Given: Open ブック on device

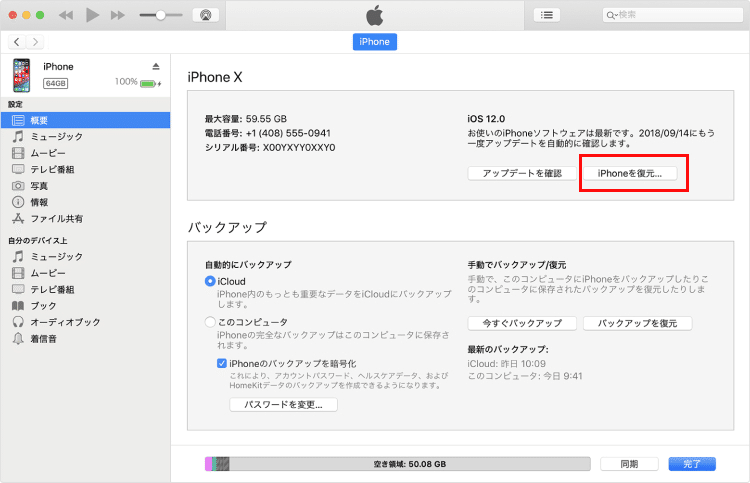Looking at the screenshot, I should (85, 306).
